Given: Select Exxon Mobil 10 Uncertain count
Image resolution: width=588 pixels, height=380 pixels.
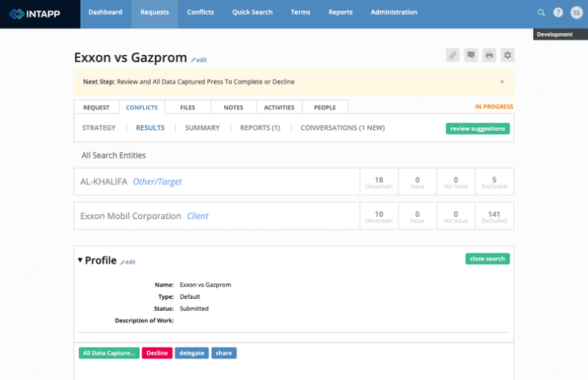Looking at the screenshot, I should pyautogui.click(x=379, y=216).
